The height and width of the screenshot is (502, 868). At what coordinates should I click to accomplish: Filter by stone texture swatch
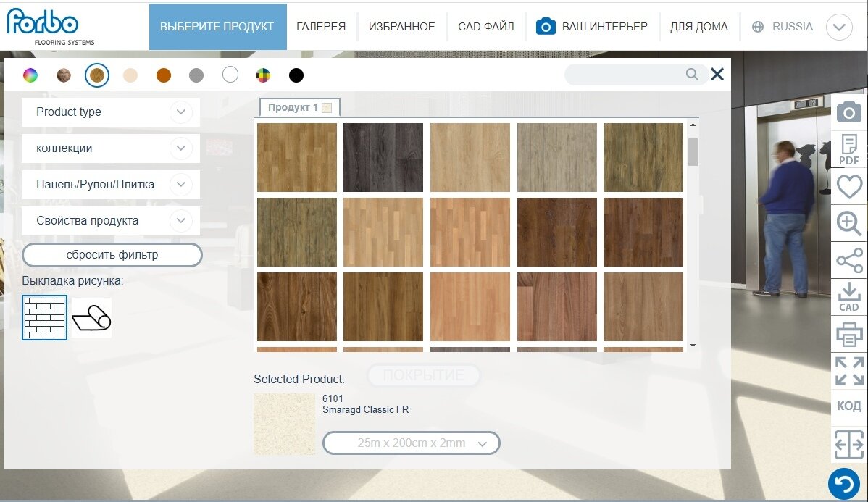64,75
